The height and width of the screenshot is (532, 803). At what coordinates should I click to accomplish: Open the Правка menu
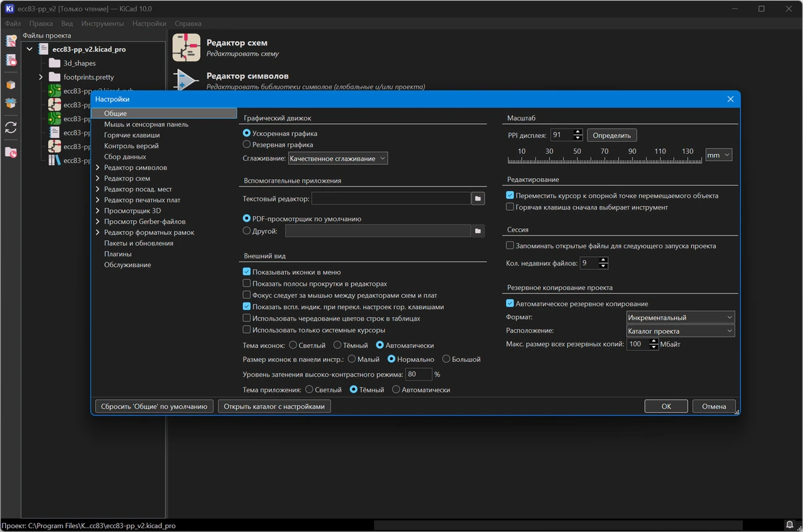pos(41,23)
